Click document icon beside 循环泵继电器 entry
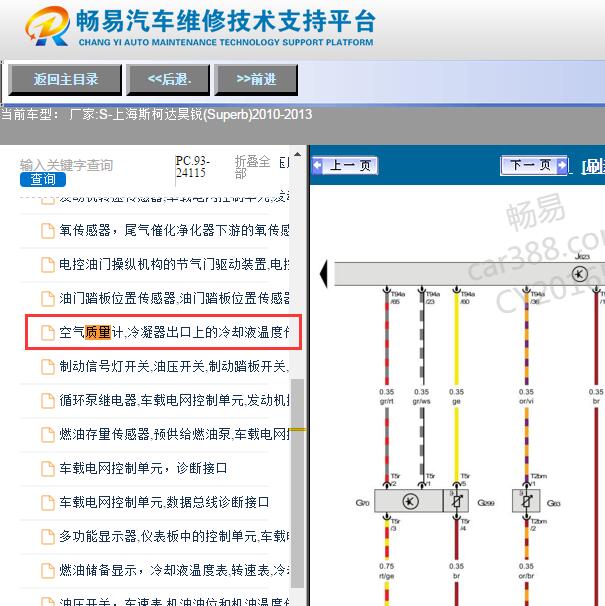The height and width of the screenshot is (606, 605). [48, 401]
